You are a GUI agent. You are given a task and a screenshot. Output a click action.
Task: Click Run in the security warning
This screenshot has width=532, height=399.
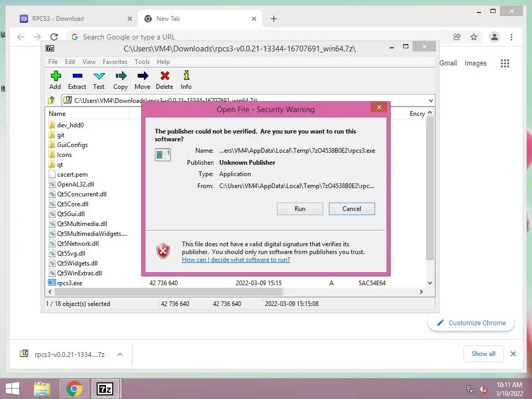pos(300,209)
